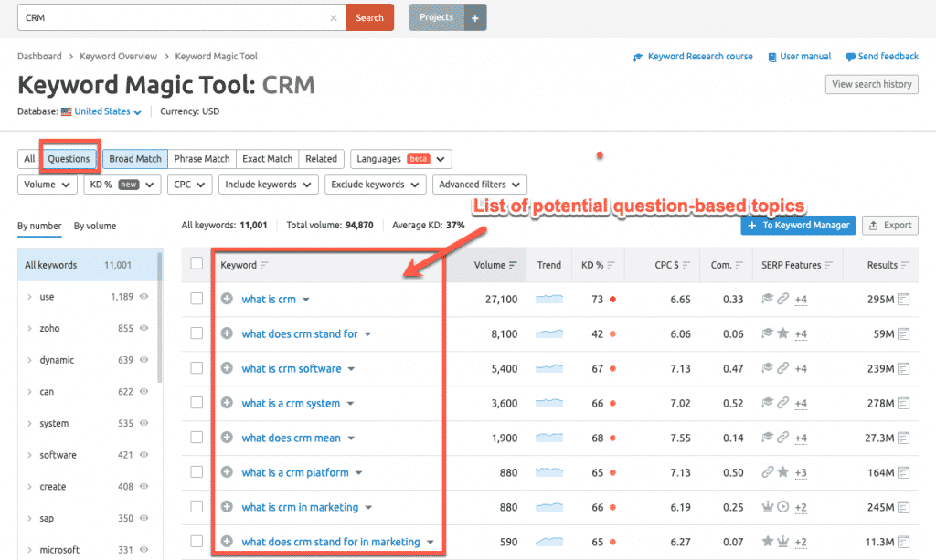
Task: Select the crown SERP feature icon for "what is crm in marketing"
Action: click(x=768, y=507)
